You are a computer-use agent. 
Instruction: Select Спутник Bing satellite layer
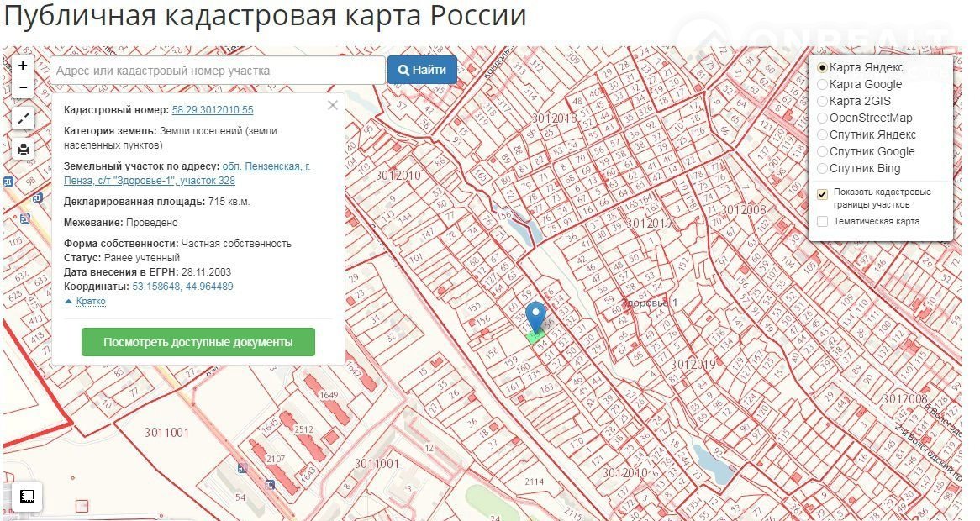823,168
